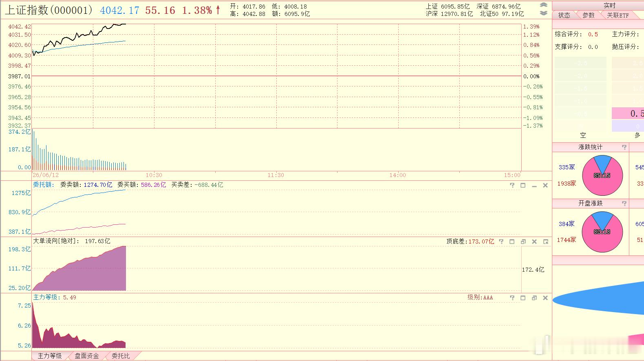
Task: Click the 26/06/12 date label
Action: [46, 175]
